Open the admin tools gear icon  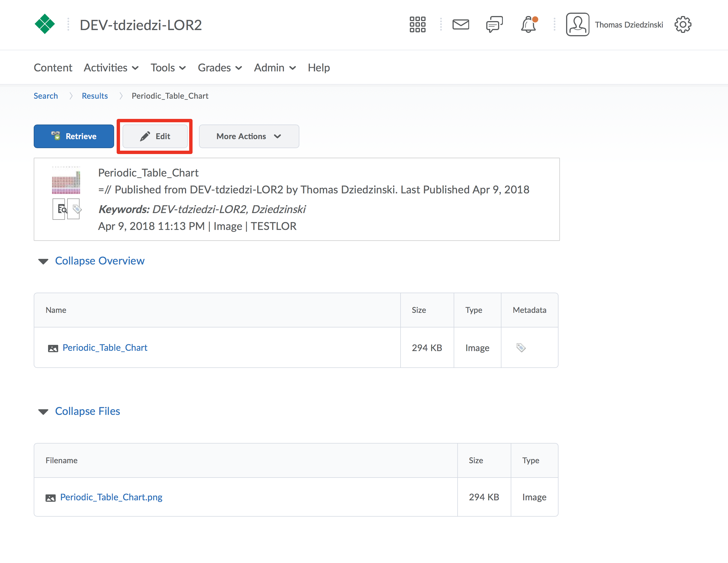click(683, 24)
